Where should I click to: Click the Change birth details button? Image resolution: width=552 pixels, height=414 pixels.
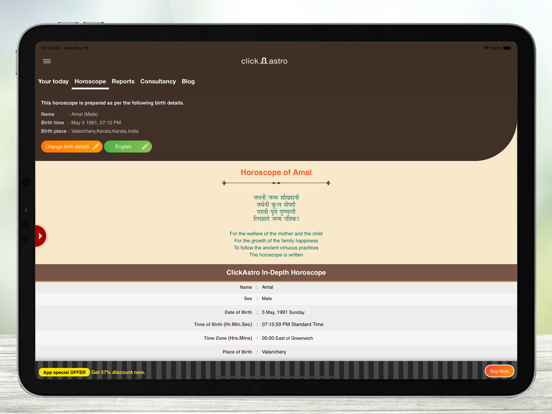[x=71, y=146]
